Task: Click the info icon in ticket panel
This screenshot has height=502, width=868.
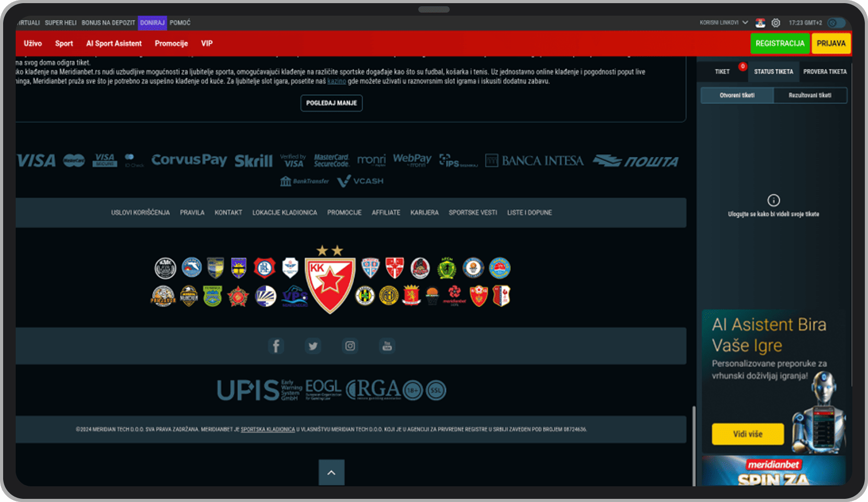Action: [773, 200]
